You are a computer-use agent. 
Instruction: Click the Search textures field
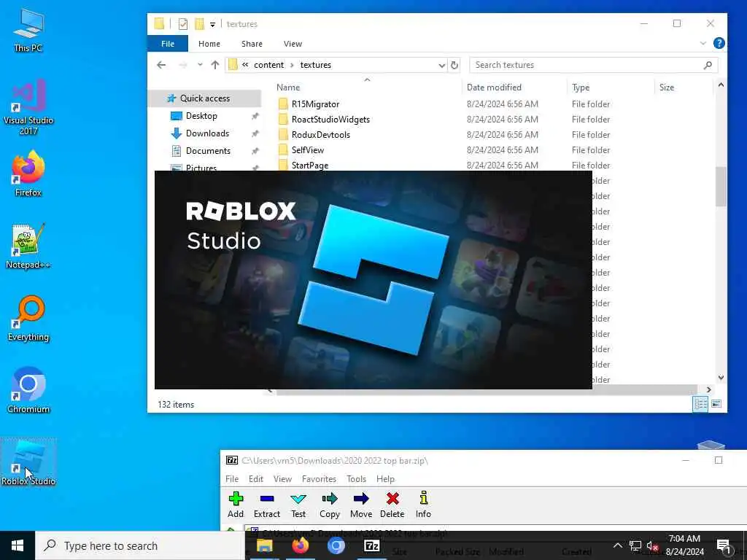click(x=593, y=65)
